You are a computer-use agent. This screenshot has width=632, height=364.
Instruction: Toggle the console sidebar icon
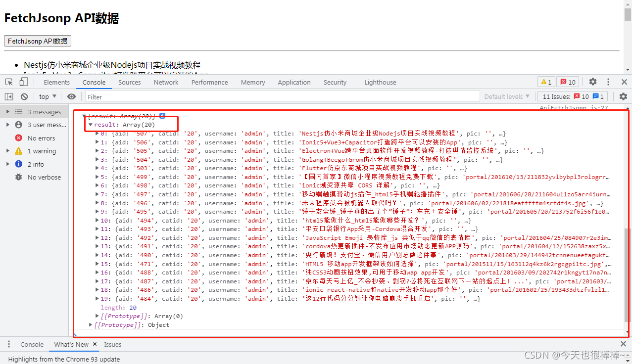click(x=9, y=96)
